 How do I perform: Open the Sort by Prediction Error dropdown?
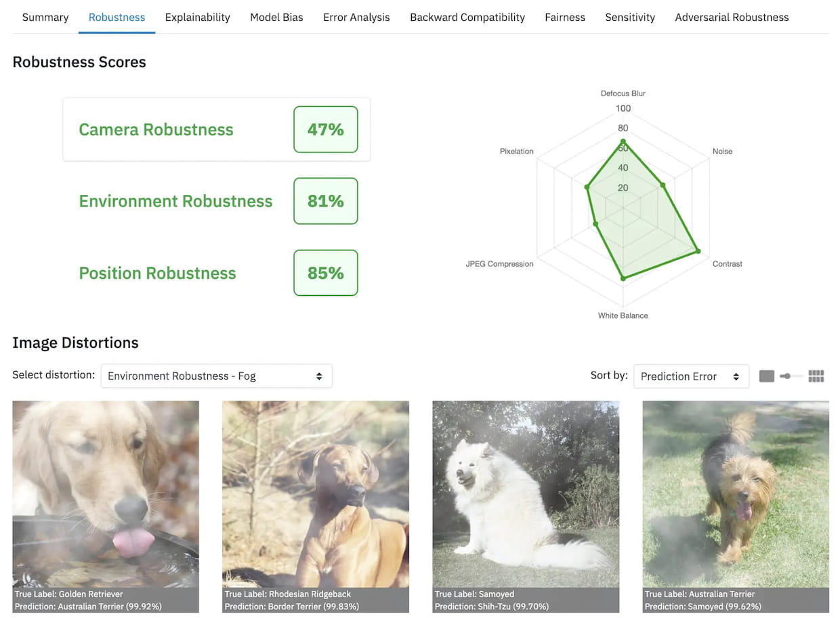click(x=691, y=376)
